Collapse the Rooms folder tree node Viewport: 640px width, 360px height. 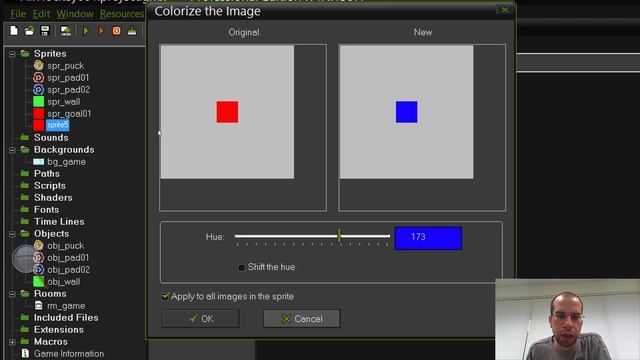12,294
